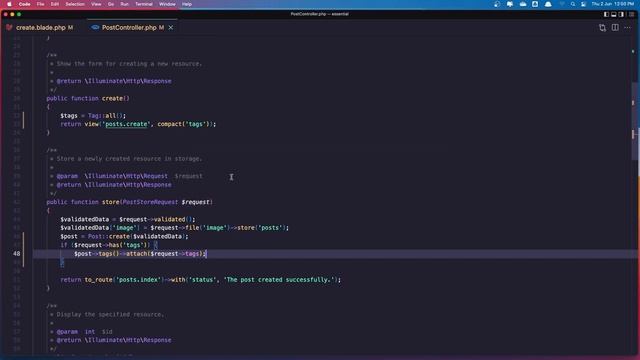Click the closing brace of the if block

tap(62, 262)
